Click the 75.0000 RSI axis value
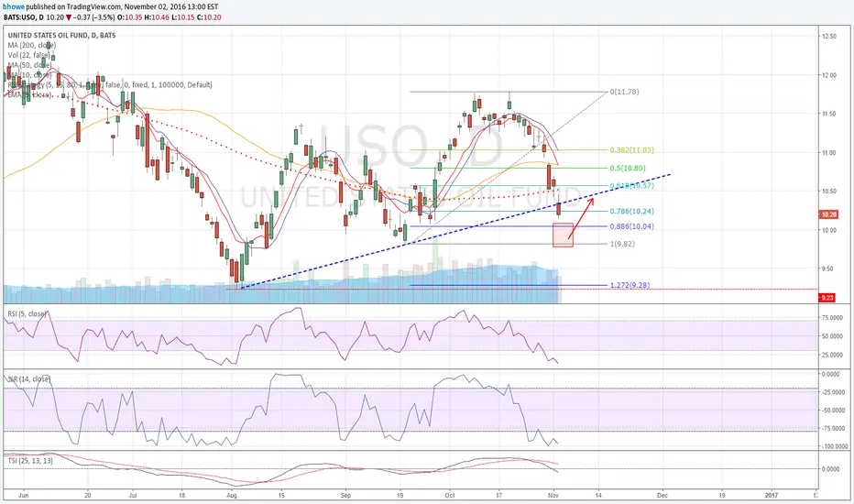854x504 pixels. click(x=832, y=318)
